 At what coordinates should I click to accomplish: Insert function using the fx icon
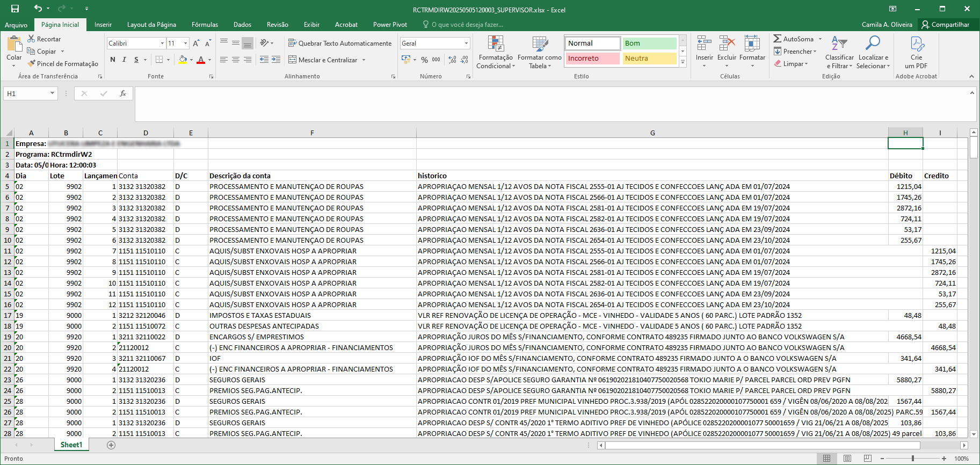[123, 93]
